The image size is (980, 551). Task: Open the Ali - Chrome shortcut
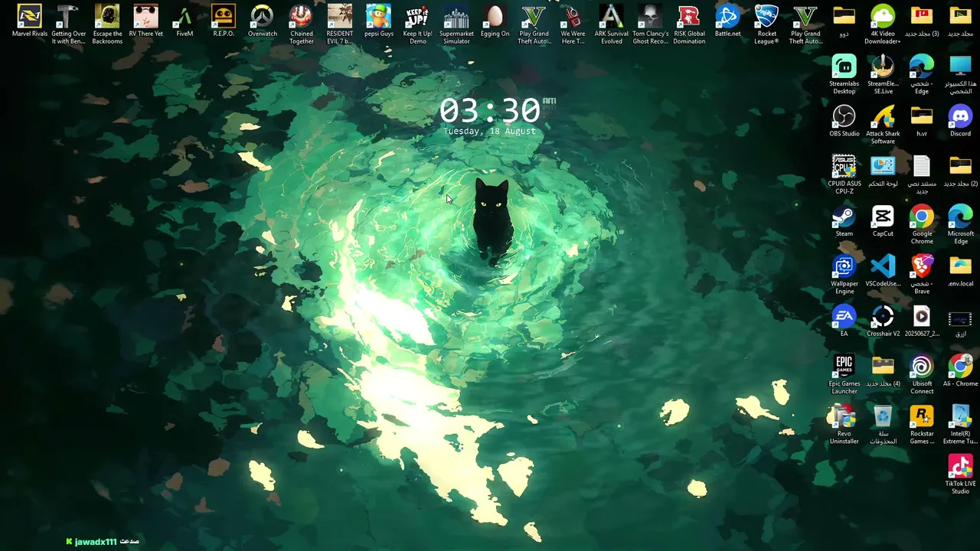point(960,371)
